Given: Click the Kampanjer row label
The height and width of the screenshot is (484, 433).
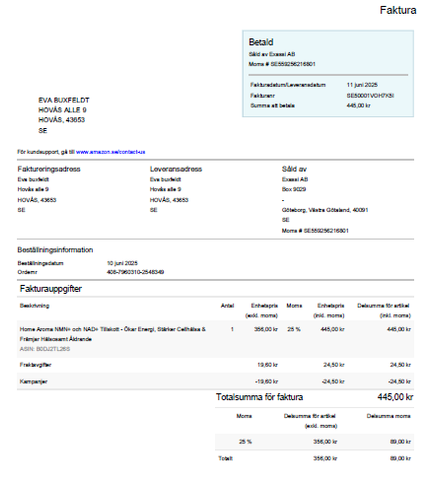Looking at the screenshot, I should pos(33,381).
